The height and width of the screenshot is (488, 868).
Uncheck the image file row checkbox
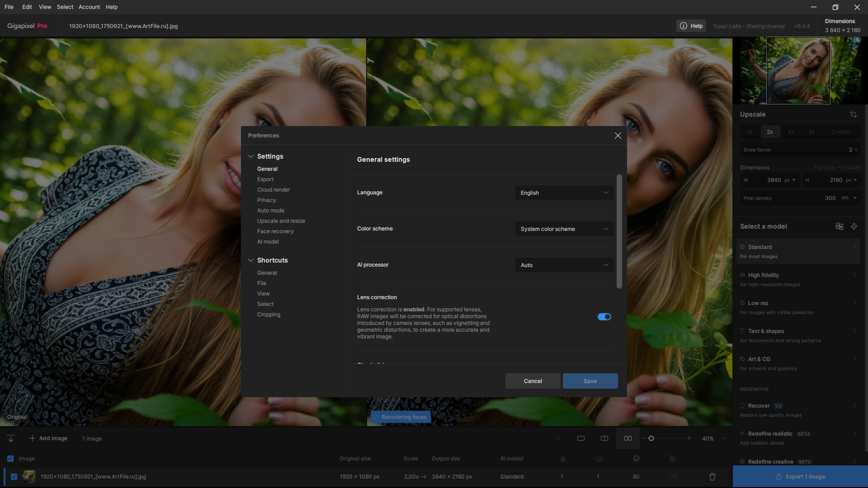14,477
